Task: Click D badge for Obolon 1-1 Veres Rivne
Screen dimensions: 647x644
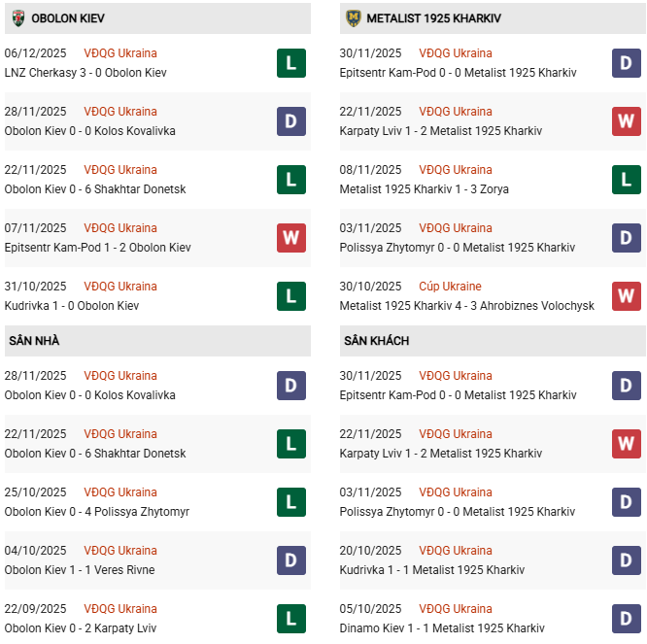Action: pyautogui.click(x=290, y=560)
